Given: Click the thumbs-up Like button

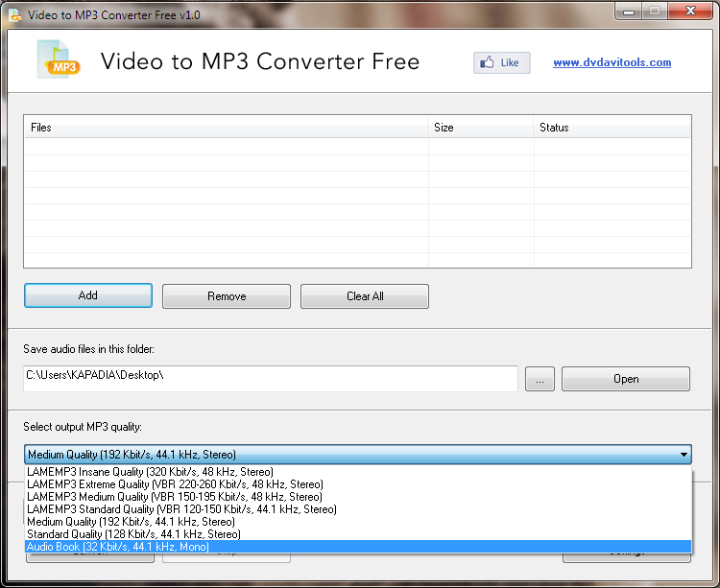Looking at the screenshot, I should pos(501,63).
